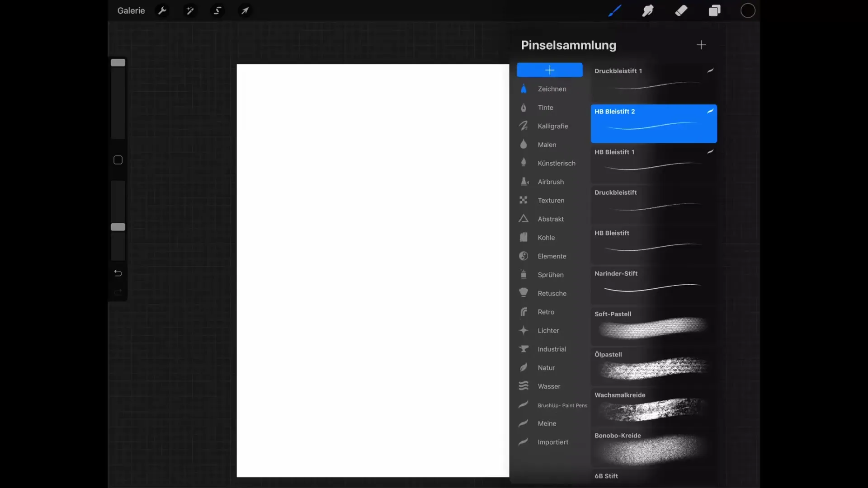Image resolution: width=868 pixels, height=488 pixels.
Task: Select the Eraser tool
Action: pos(681,10)
